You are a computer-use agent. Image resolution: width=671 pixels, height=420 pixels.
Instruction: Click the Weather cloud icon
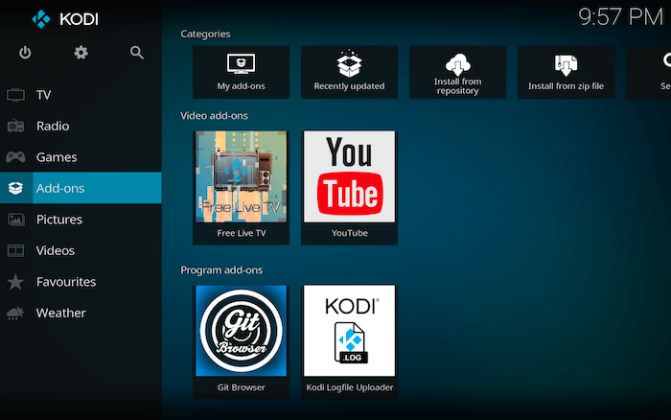[16, 313]
